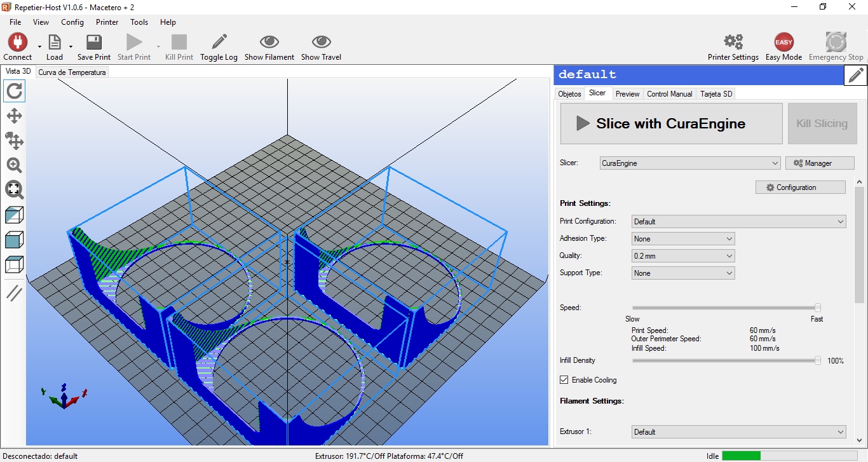868x462 pixels.
Task: Open the File menu
Action: tap(15, 22)
